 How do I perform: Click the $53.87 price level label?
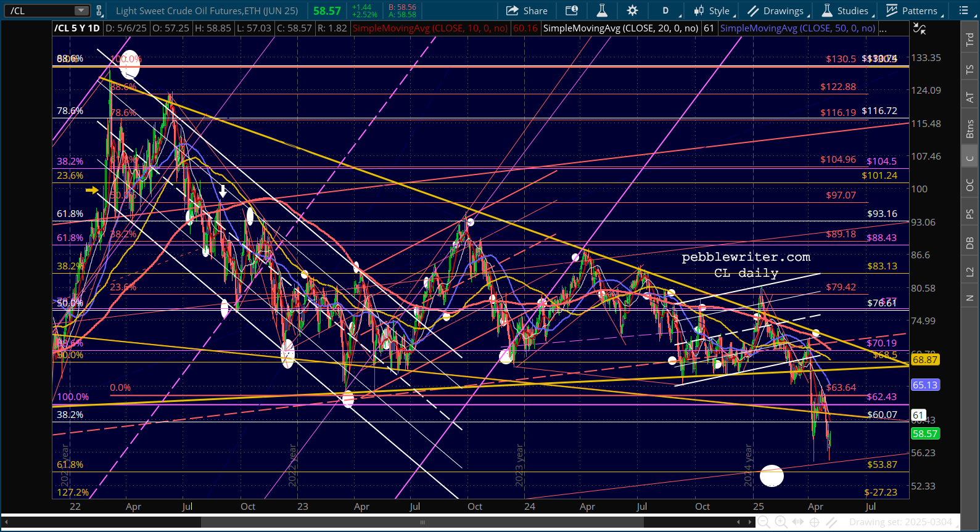click(x=882, y=464)
